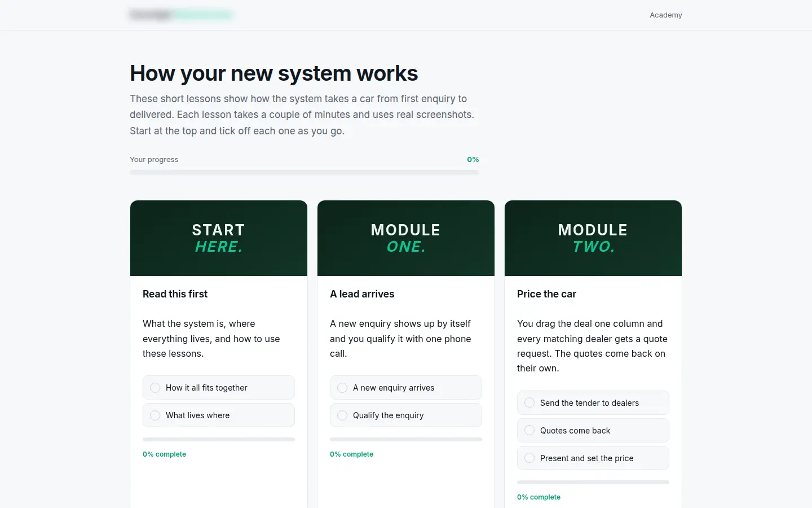Check the Present and set the price circle
The width and height of the screenshot is (812, 508).
pos(529,458)
